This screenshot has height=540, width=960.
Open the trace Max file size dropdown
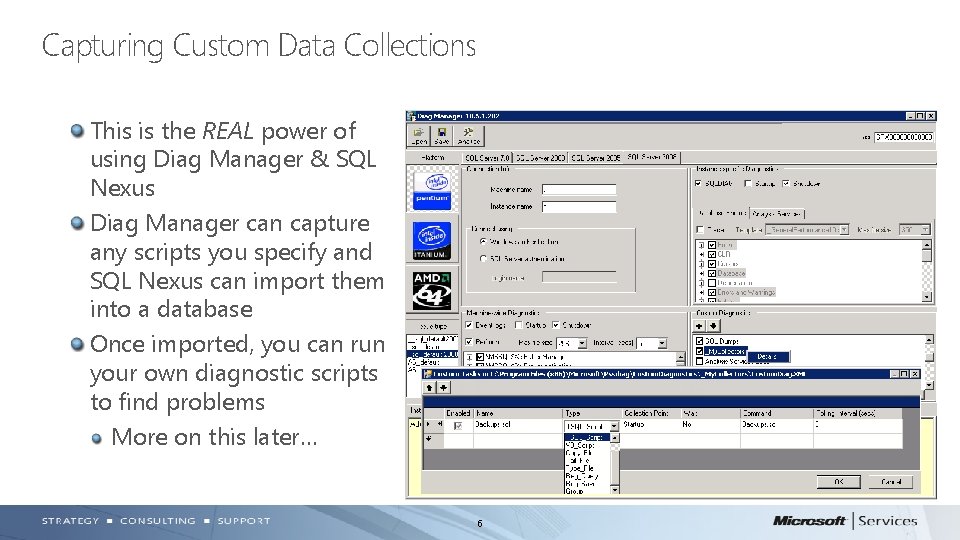(925, 230)
